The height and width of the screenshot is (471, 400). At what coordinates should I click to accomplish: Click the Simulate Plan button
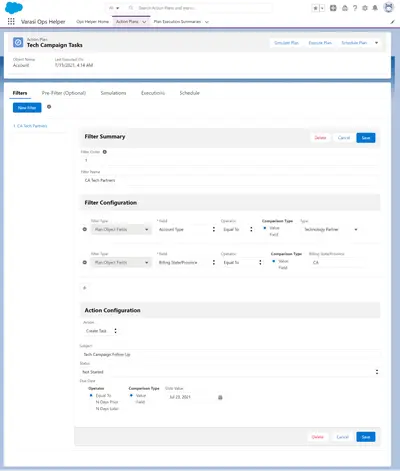[x=286, y=43]
